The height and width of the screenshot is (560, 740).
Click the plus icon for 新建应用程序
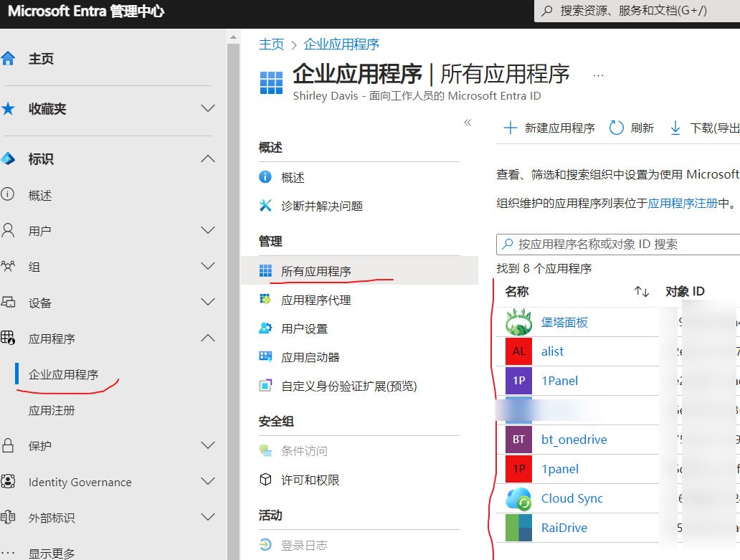pyautogui.click(x=510, y=128)
